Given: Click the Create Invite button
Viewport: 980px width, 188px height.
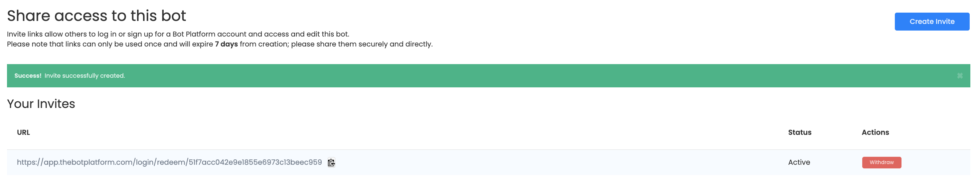Looking at the screenshot, I should [932, 22].
